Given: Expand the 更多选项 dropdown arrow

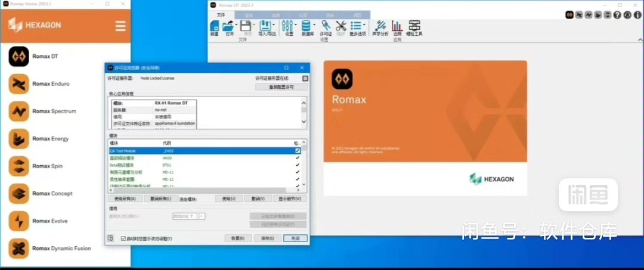Looking at the screenshot, I should tap(364, 25).
